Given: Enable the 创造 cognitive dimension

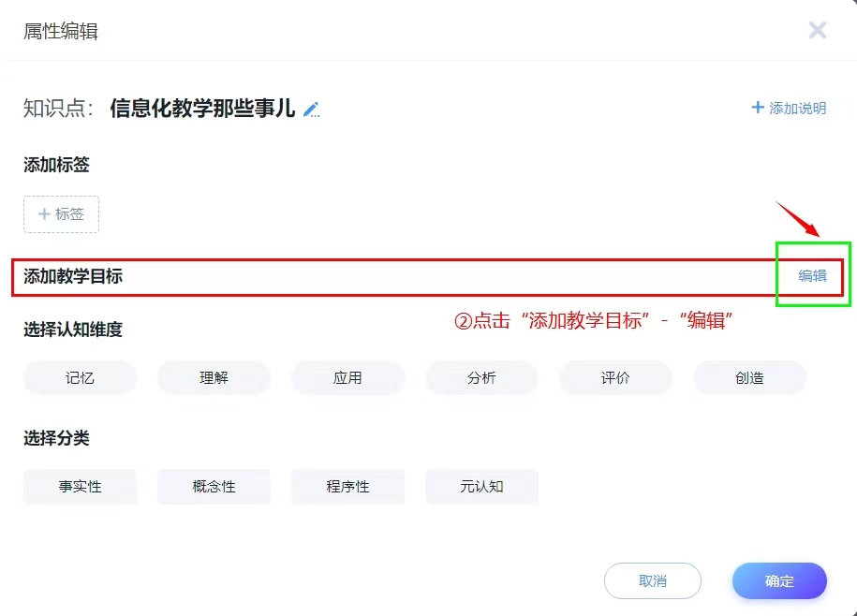Looking at the screenshot, I should click(749, 378).
